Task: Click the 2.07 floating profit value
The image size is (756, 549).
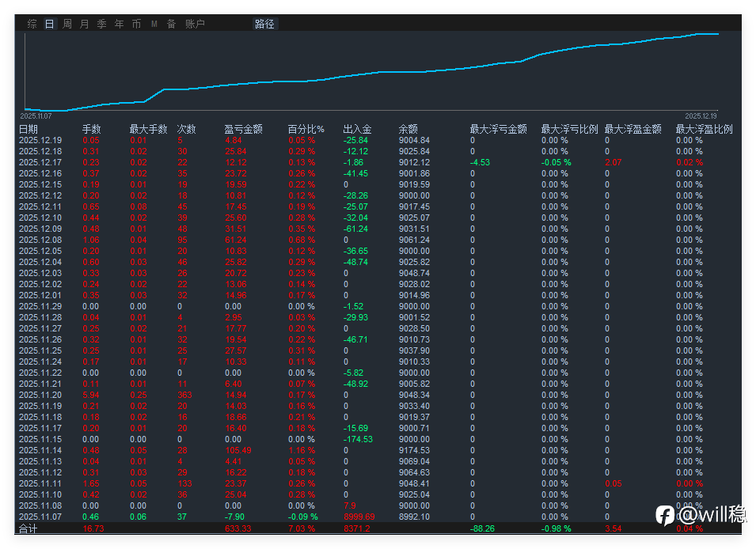Action: (614, 162)
